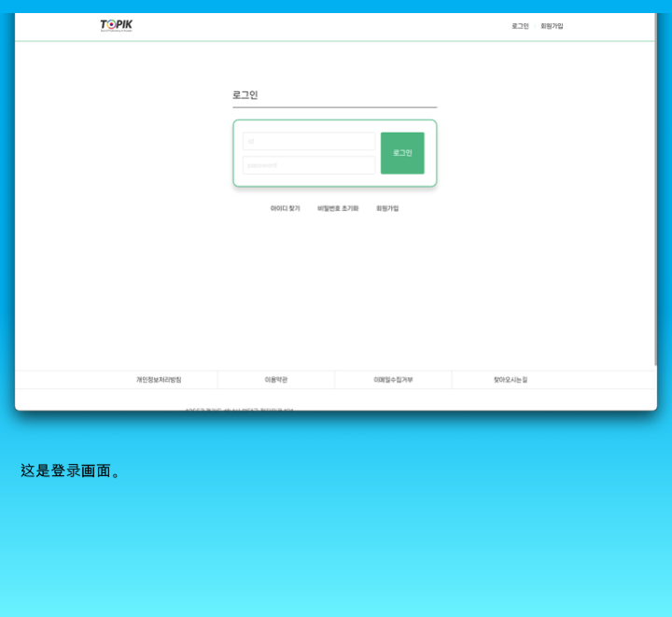Click the caption text 这是登录画面。
This screenshot has width=672, height=617.
(73, 470)
